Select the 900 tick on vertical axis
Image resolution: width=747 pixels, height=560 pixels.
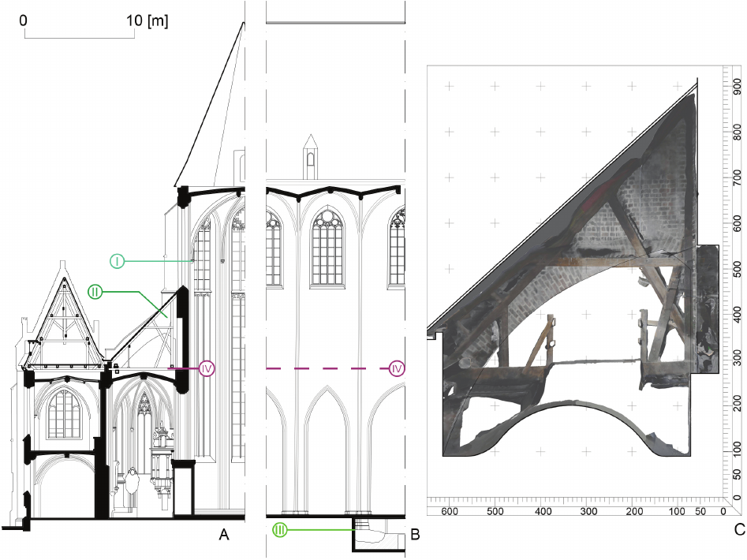(x=738, y=84)
